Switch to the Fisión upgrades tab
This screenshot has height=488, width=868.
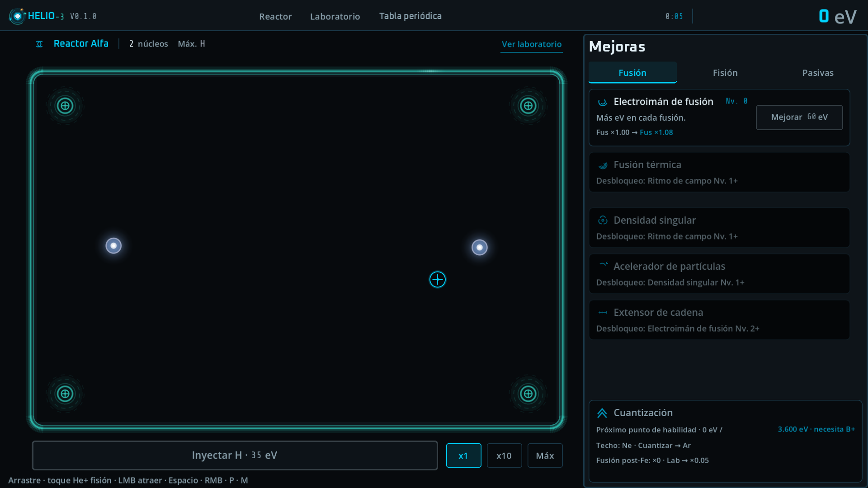point(725,73)
